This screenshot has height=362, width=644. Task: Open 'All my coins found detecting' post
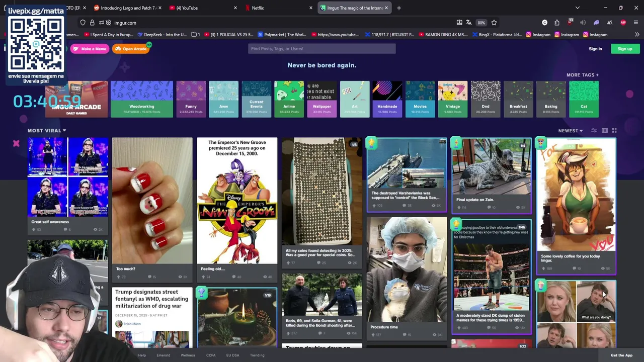coord(321,203)
